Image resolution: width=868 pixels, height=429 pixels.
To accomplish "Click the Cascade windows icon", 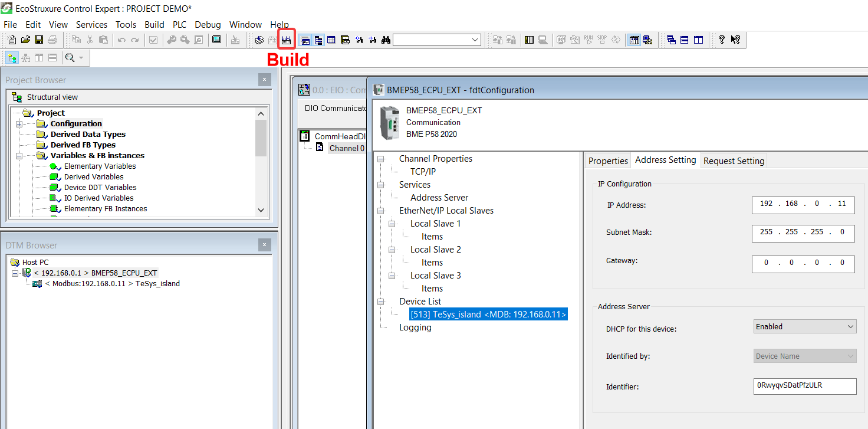I will coord(671,40).
